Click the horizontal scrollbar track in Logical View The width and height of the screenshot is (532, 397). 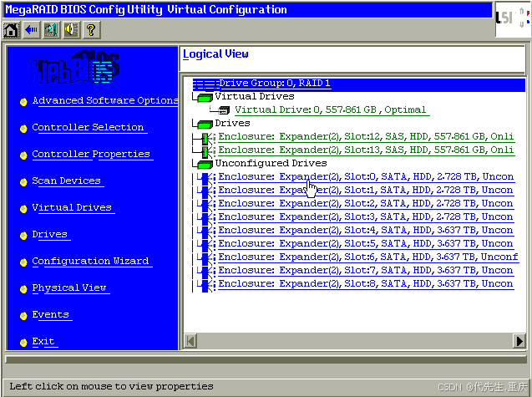click(355, 341)
